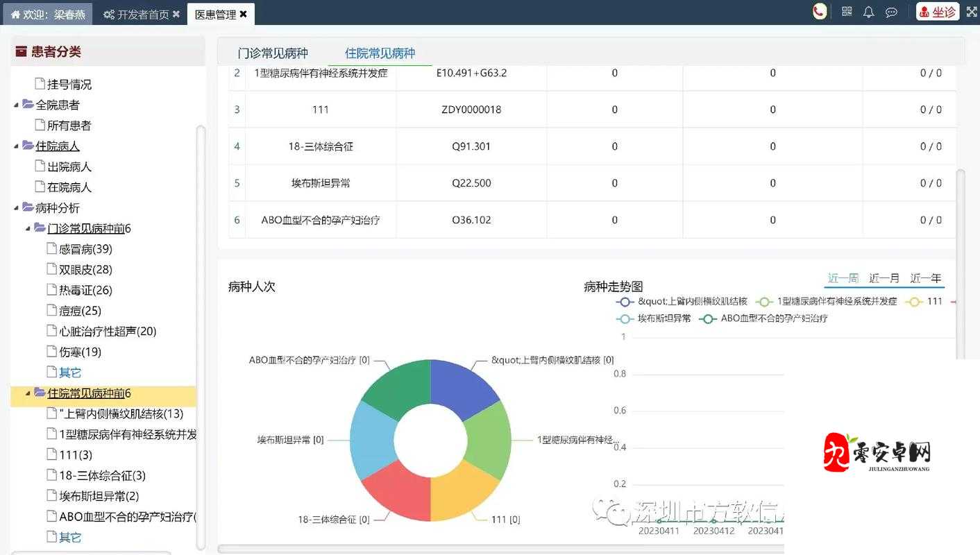The width and height of the screenshot is (980, 555).
Task: Switch to the 开发者首页 top tab
Action: tap(142, 14)
